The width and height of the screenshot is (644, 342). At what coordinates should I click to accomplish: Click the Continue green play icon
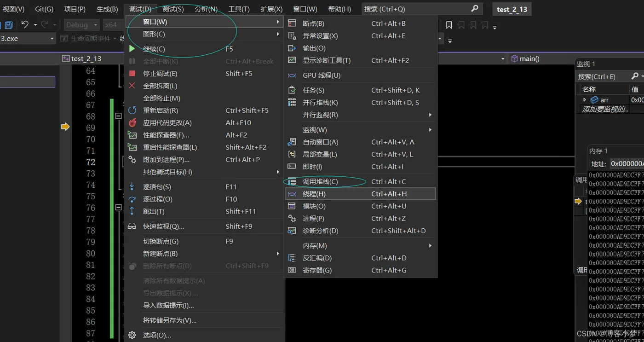tap(132, 49)
